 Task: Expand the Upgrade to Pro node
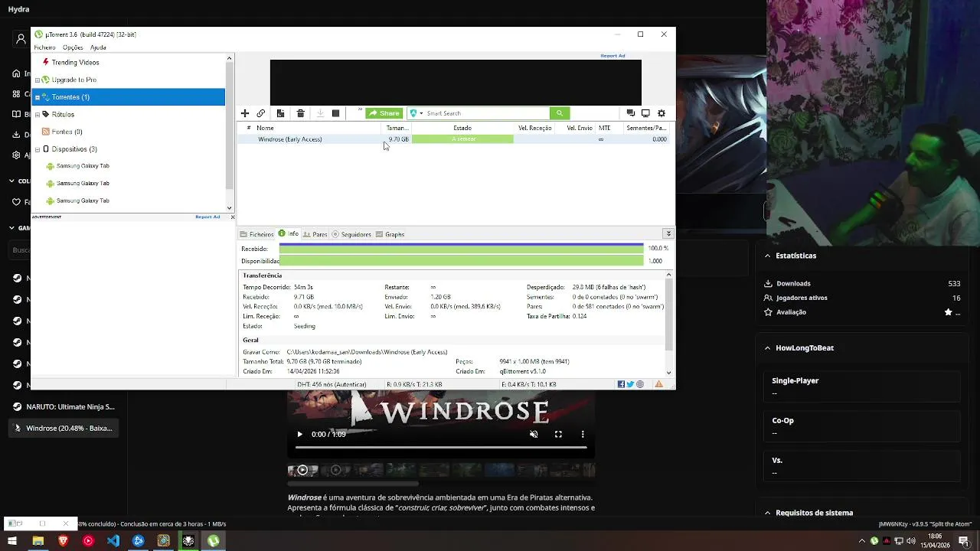pyautogui.click(x=37, y=80)
